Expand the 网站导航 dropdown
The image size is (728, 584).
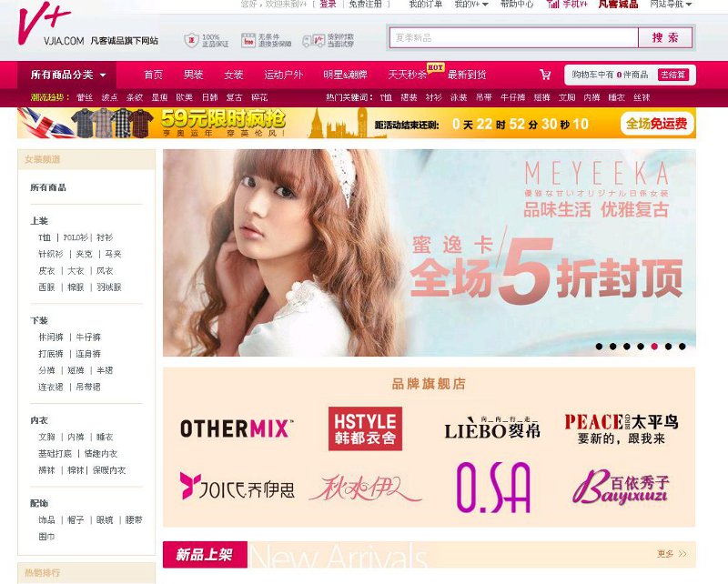pyautogui.click(x=670, y=5)
